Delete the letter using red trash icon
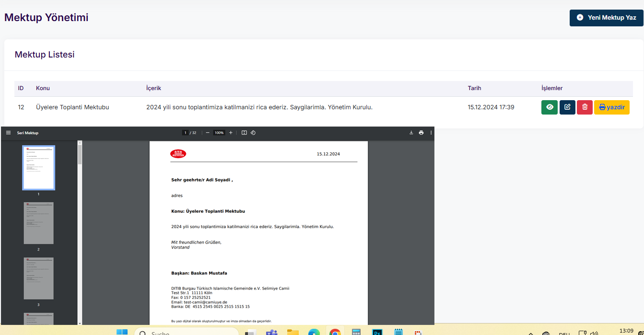Image resolution: width=644 pixels, height=335 pixels. [585, 107]
